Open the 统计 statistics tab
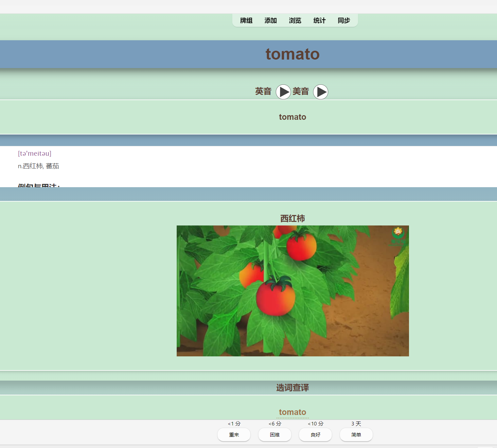Image resolution: width=497 pixels, height=448 pixels. click(319, 21)
